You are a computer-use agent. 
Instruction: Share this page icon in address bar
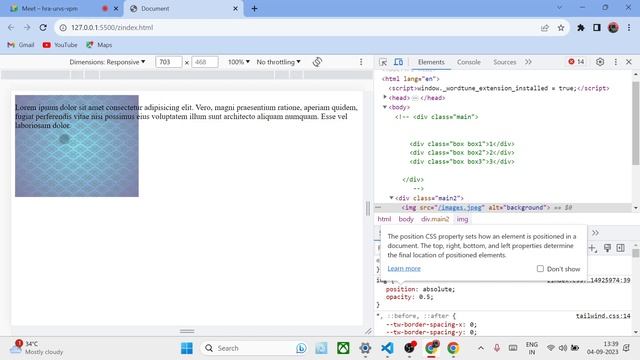pos(544,28)
